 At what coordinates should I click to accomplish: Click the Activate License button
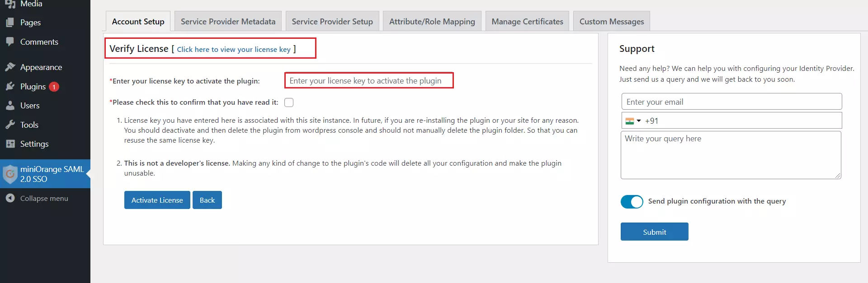click(x=157, y=200)
